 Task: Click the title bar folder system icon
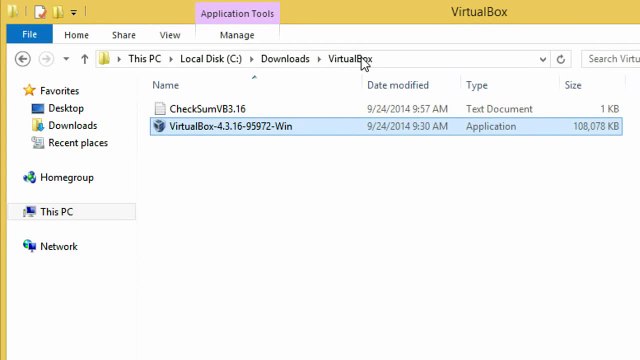click(x=13, y=11)
